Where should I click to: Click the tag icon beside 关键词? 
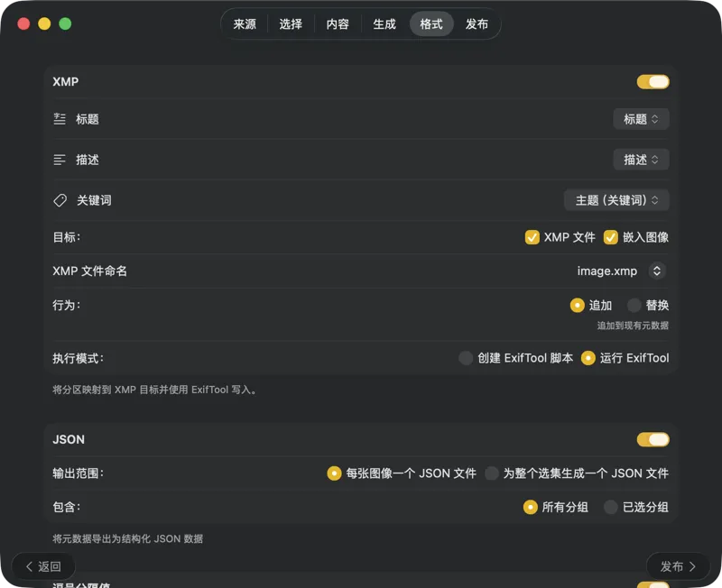click(61, 200)
